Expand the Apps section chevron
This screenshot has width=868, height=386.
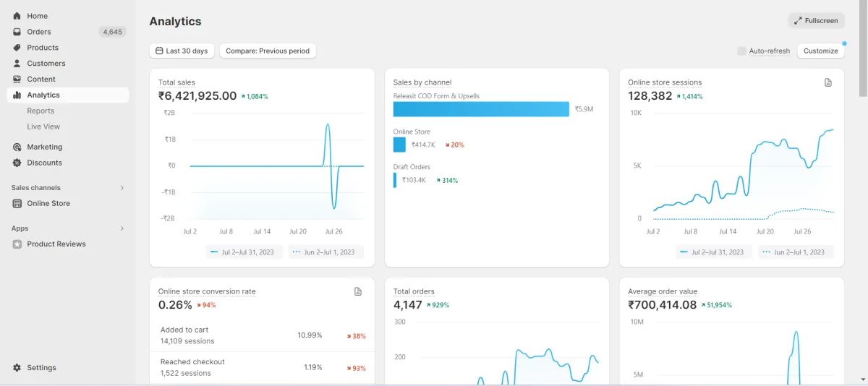(x=122, y=228)
